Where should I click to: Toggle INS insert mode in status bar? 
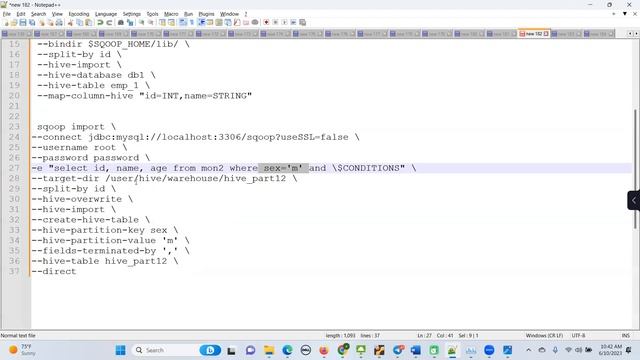(625, 336)
